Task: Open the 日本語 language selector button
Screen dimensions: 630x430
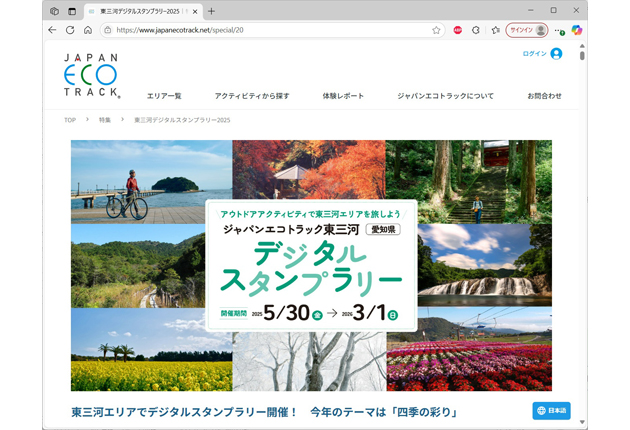Action: point(551,410)
